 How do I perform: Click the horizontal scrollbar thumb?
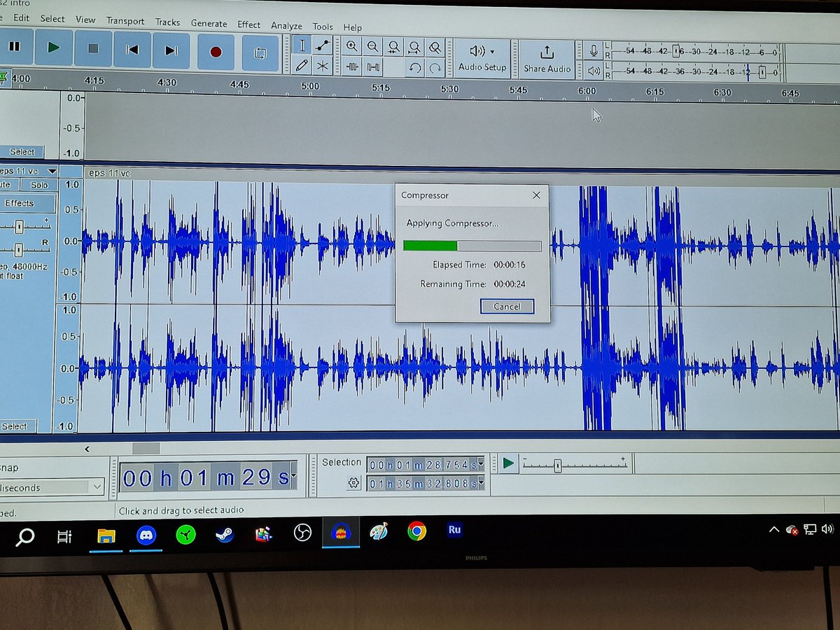pyautogui.click(x=146, y=449)
